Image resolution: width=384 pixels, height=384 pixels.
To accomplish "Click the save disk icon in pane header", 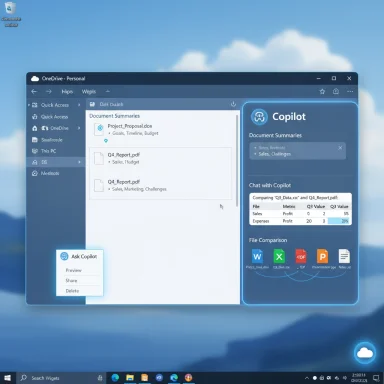I will click(x=92, y=104).
